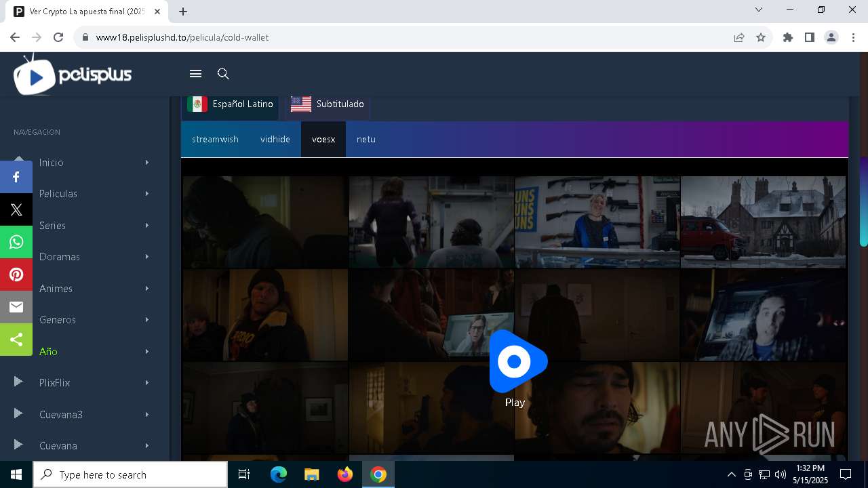Open Doramas navigation item
Viewport: 868px width, 488px height.
pyautogui.click(x=60, y=257)
